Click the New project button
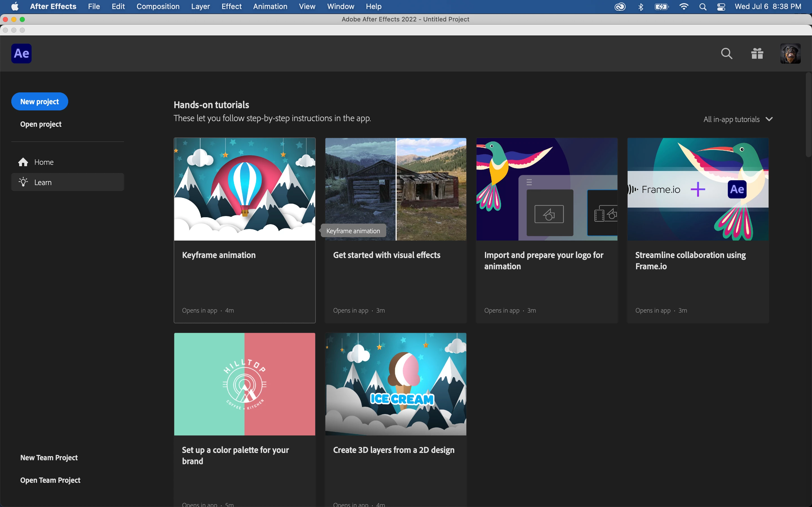Image resolution: width=812 pixels, height=507 pixels. click(x=39, y=102)
